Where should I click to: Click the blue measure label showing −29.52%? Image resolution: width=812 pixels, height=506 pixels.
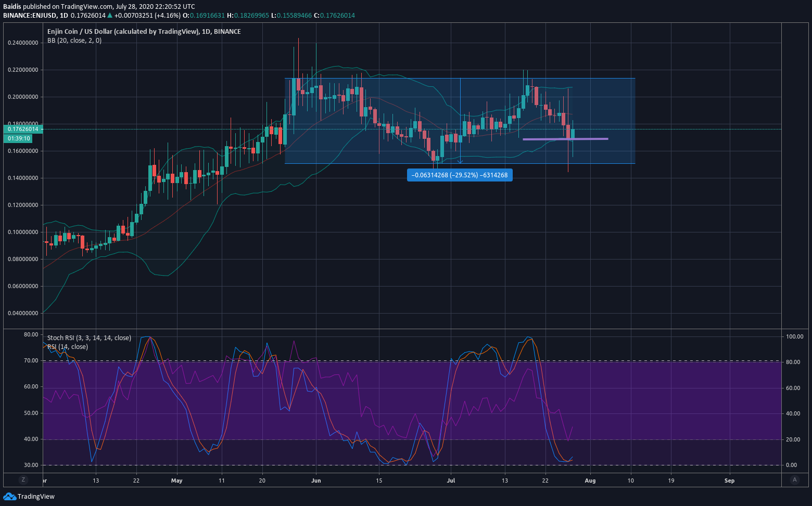(460, 175)
